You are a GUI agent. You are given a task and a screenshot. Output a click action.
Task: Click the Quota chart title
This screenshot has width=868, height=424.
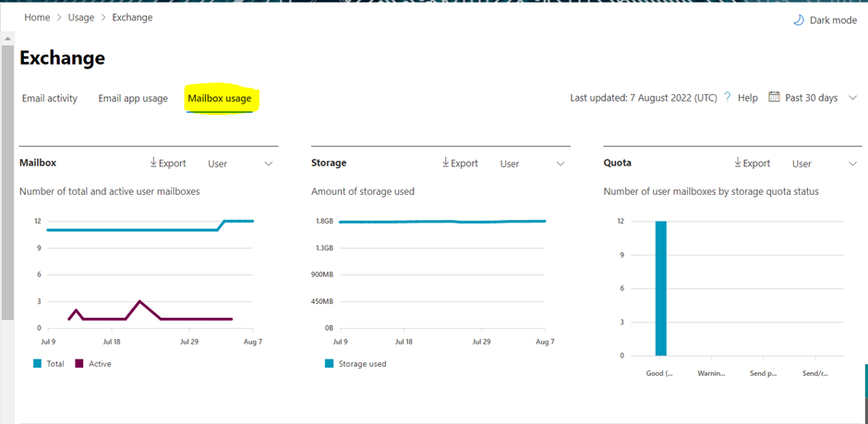(x=617, y=164)
